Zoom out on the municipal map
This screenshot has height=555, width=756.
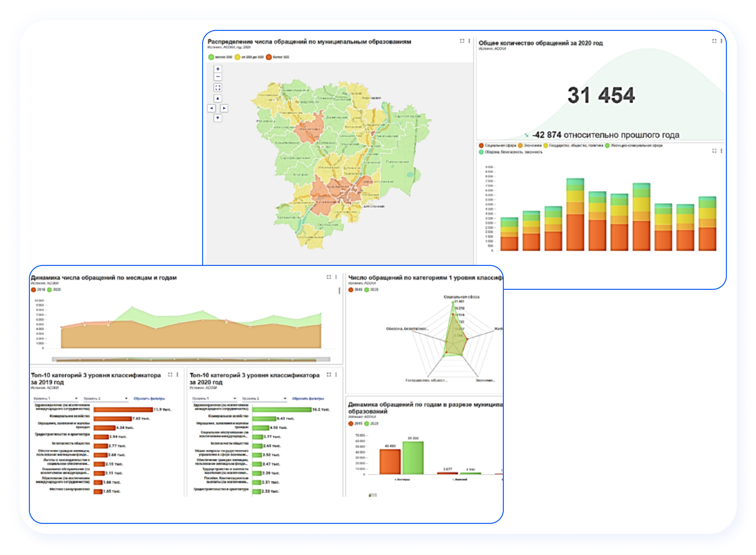click(x=218, y=77)
